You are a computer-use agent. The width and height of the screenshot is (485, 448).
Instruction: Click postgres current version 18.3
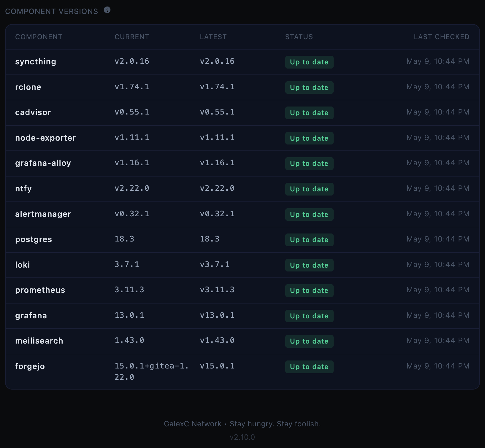coord(124,239)
